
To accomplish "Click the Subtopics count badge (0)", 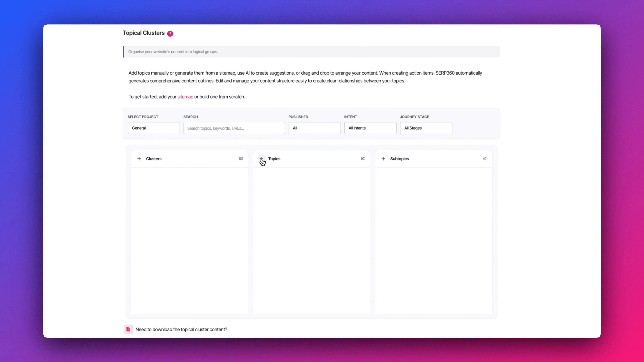I will [485, 159].
